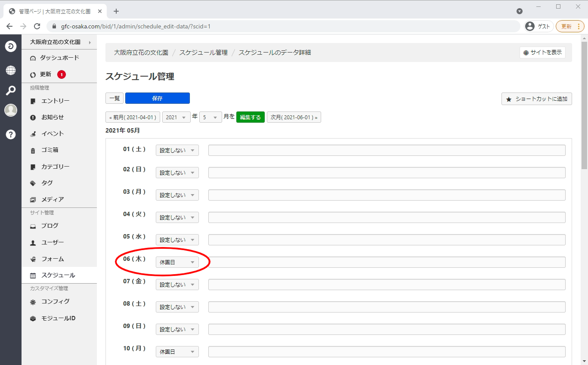Viewport: 588px width, 365px height.
Task: Click the question mark help icon
Action: coord(11,134)
